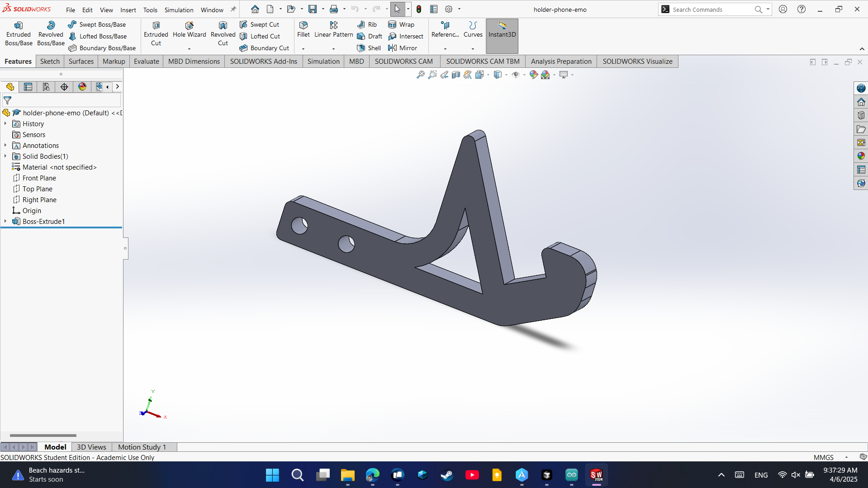The image size is (868, 488).
Task: Collapse the FeatureManager panel handle
Action: click(x=125, y=248)
